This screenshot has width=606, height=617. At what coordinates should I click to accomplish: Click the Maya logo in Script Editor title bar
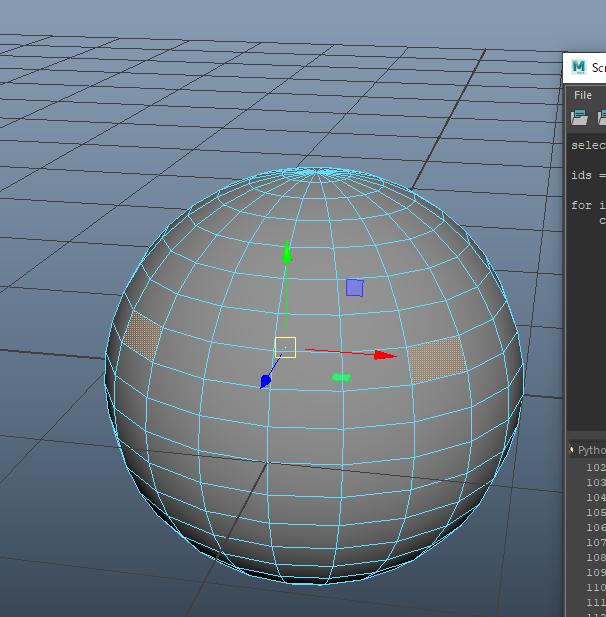[579, 67]
